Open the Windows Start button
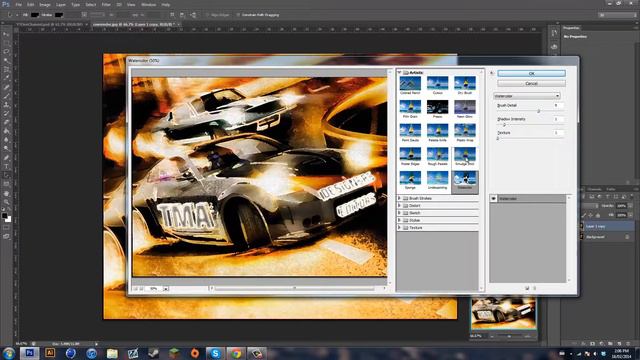The height and width of the screenshot is (360, 640). 8,353
